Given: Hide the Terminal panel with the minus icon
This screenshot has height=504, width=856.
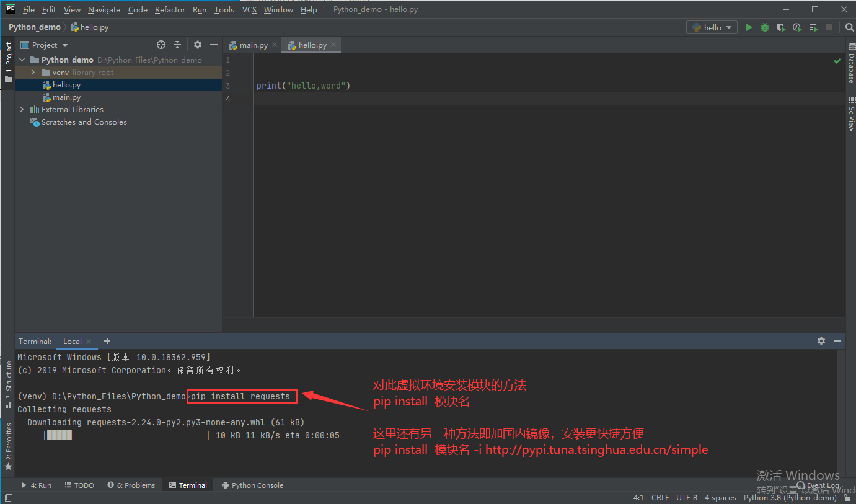Looking at the screenshot, I should point(837,341).
